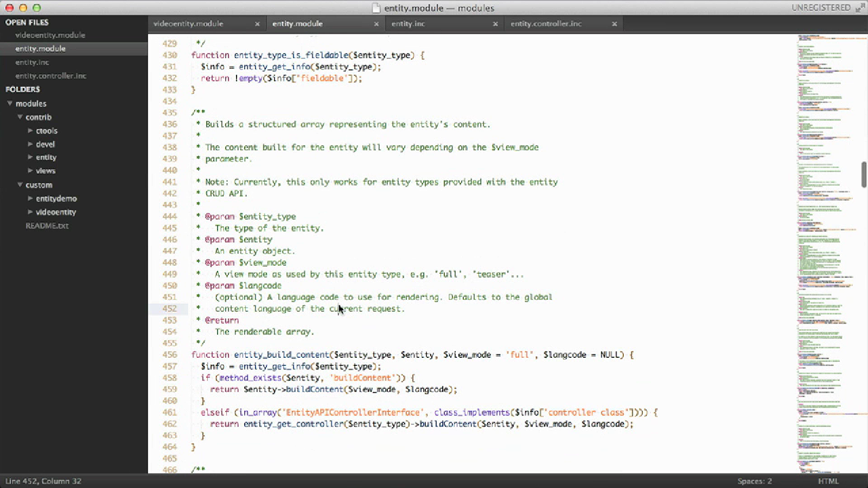Switch to the entity.inc tab
Screen dimensions: 868x488
coord(408,24)
